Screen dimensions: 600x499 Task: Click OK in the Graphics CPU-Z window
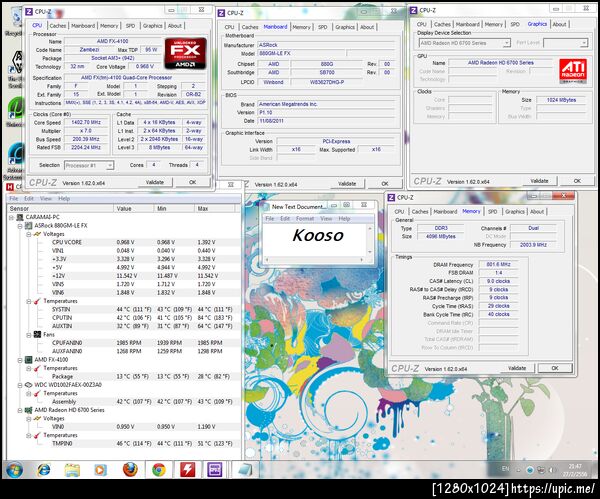click(x=577, y=181)
